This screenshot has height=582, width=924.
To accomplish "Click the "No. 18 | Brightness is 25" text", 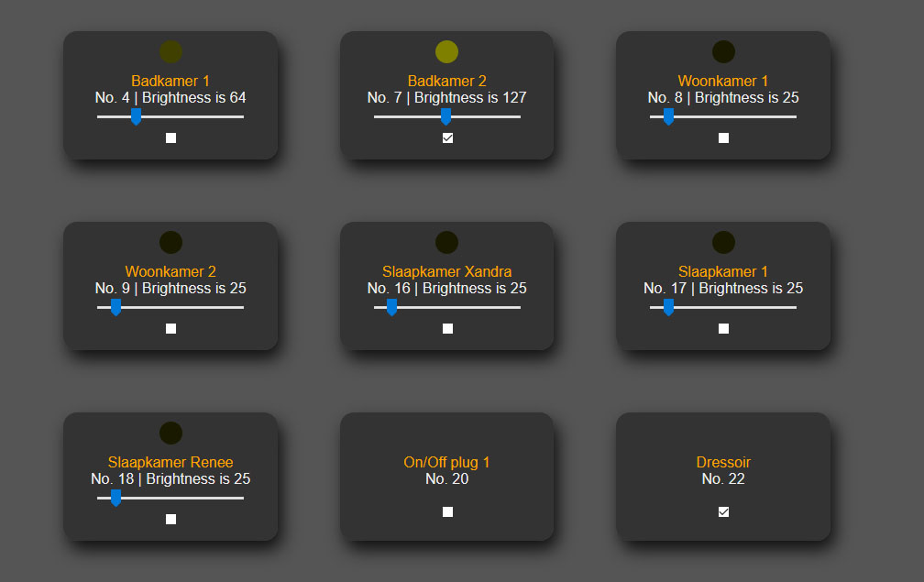I will click(170, 479).
